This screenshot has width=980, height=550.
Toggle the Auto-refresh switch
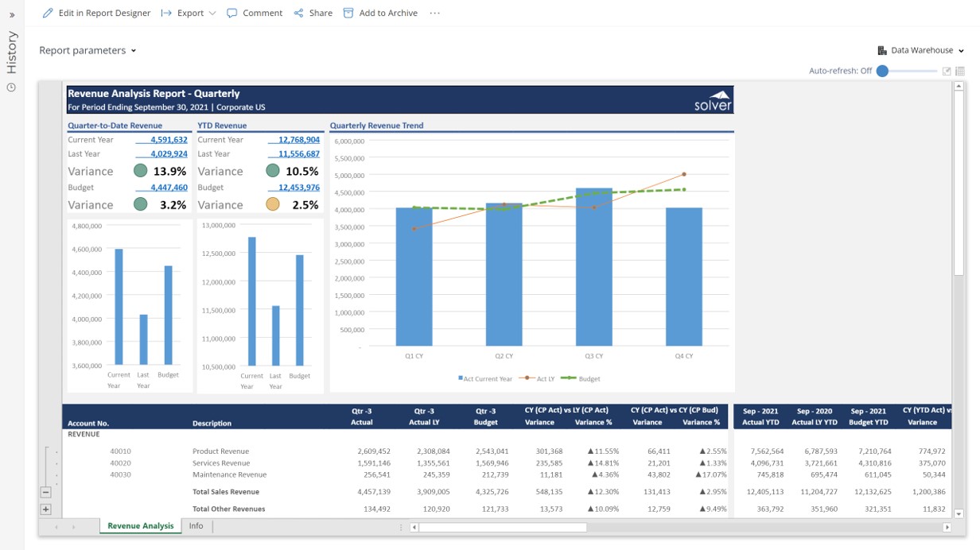click(x=883, y=72)
